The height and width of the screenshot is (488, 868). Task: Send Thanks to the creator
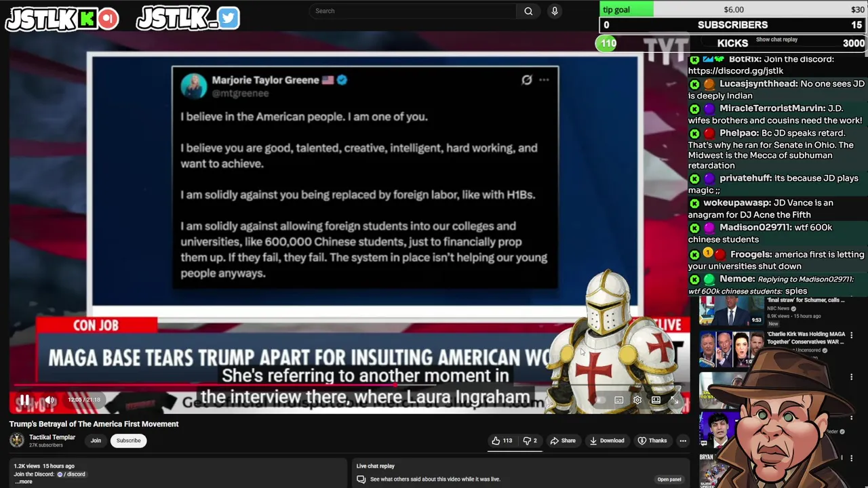click(x=652, y=441)
